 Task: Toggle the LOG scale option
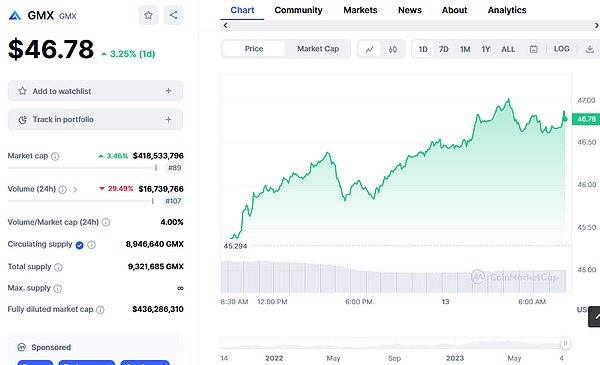pos(561,49)
